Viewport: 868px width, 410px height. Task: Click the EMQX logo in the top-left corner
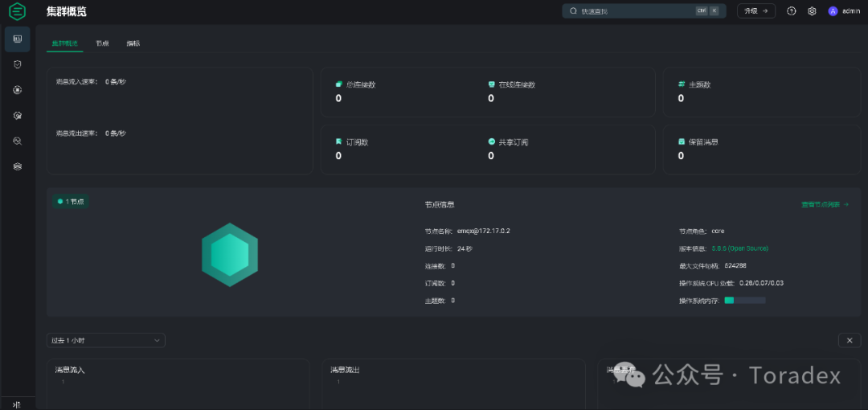coord(17,11)
